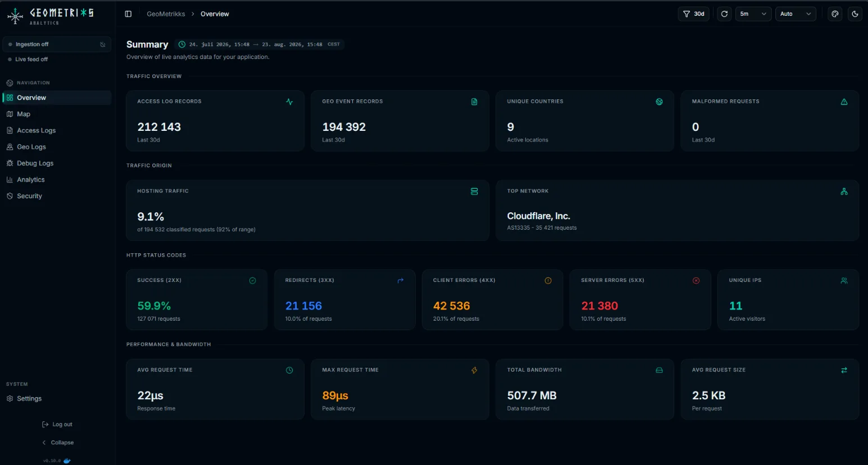
Task: Click the users icon on Unique IPs
Action: coord(844,281)
